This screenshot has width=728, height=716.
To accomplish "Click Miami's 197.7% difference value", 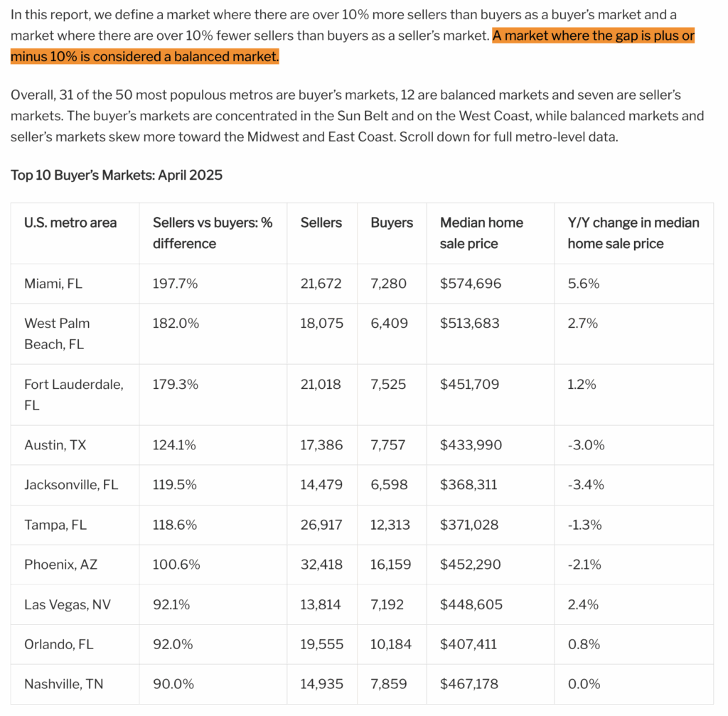I will click(x=175, y=284).
